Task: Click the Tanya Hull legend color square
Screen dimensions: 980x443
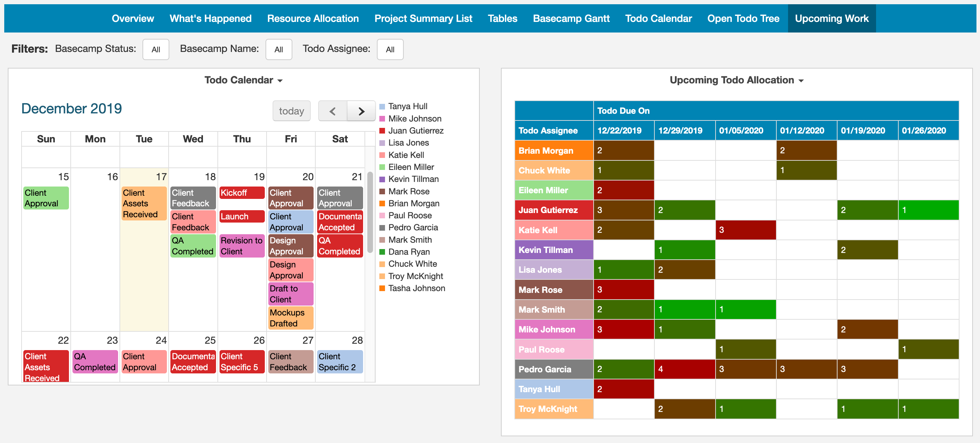Action: (382, 106)
